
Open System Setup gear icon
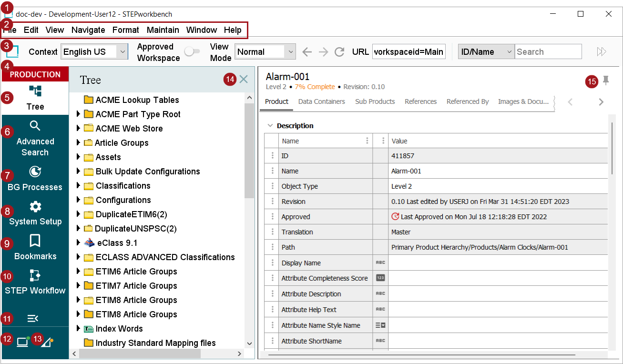pos(35,207)
